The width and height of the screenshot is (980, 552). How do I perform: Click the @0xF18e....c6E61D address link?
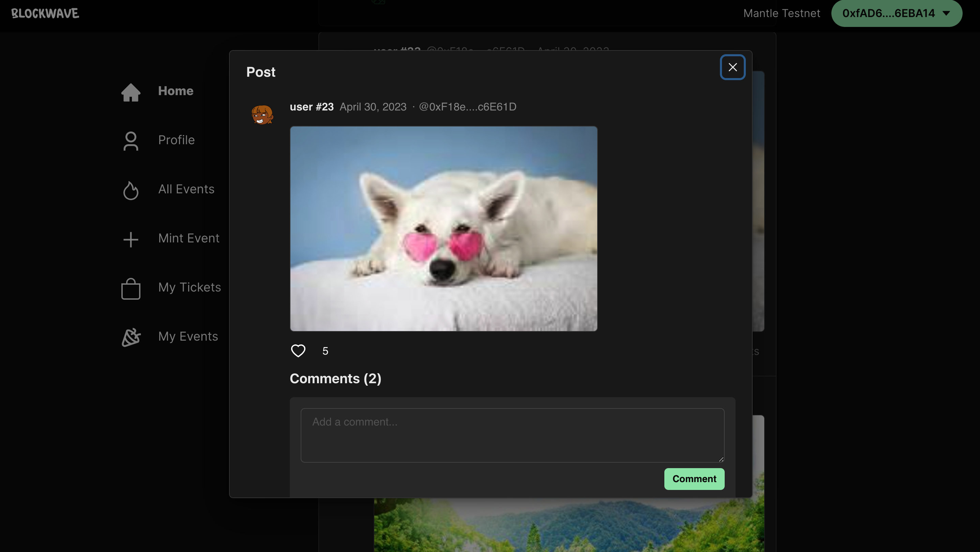click(x=467, y=107)
